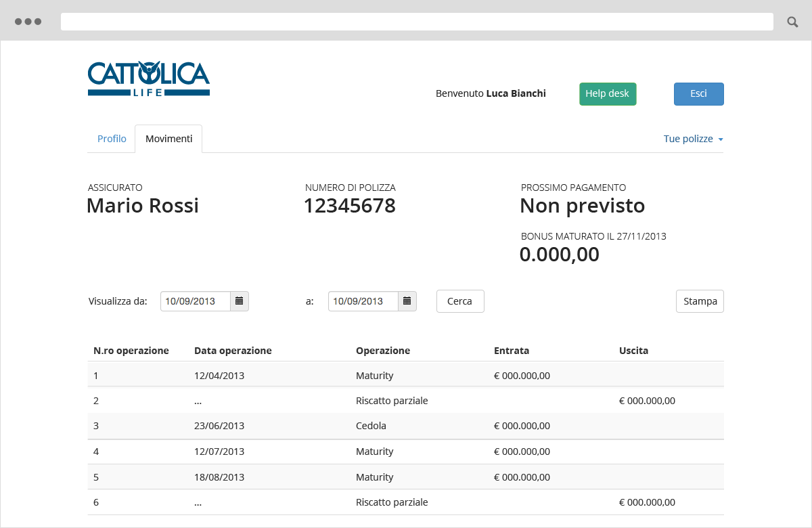
Task: Print the list with Stampa button
Action: (x=700, y=301)
